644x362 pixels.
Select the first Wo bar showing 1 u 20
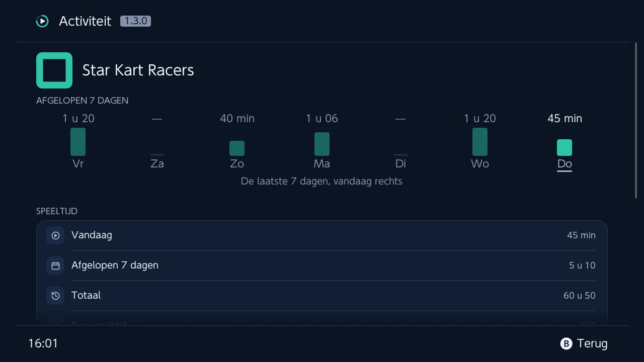[x=480, y=142]
